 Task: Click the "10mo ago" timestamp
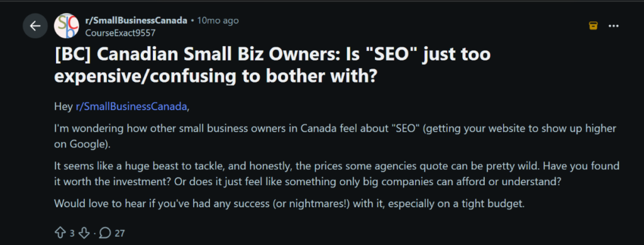point(218,20)
